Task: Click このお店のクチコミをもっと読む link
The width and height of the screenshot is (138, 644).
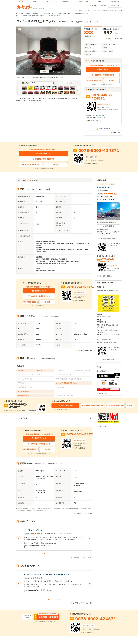Action: 82,557
